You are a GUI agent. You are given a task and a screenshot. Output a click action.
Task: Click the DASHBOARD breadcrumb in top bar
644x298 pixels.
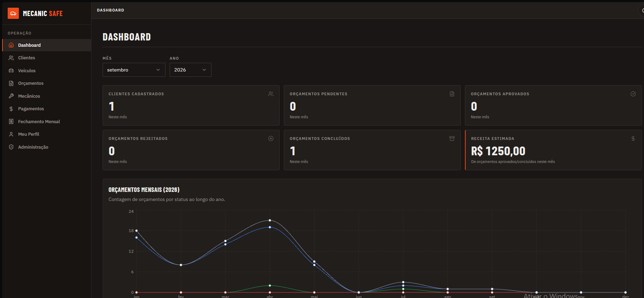pos(110,10)
